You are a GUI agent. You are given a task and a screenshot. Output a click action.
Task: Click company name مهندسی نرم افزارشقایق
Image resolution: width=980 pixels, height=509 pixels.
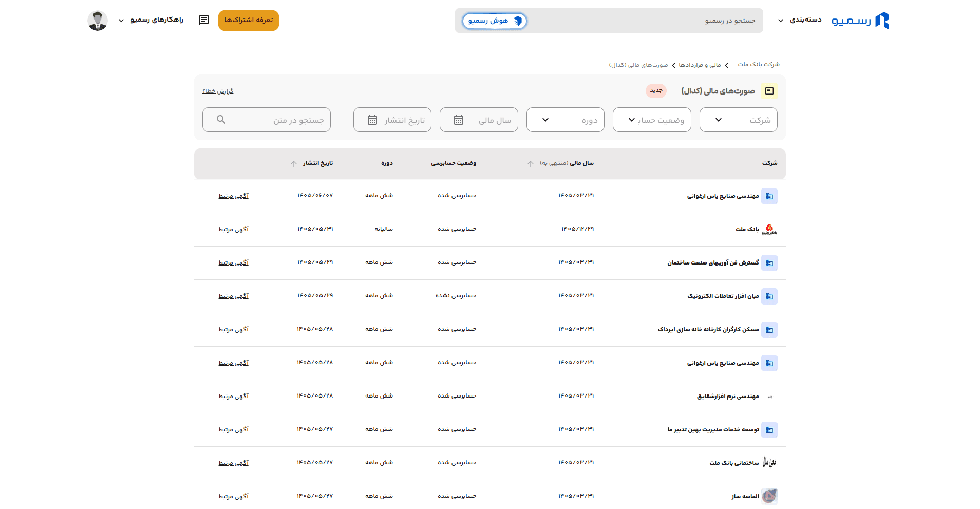pos(728,396)
